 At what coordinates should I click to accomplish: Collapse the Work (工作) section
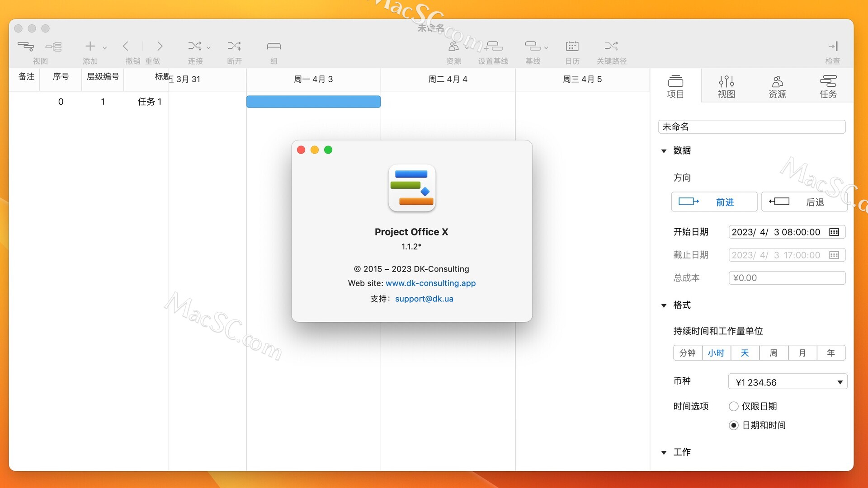[664, 452]
